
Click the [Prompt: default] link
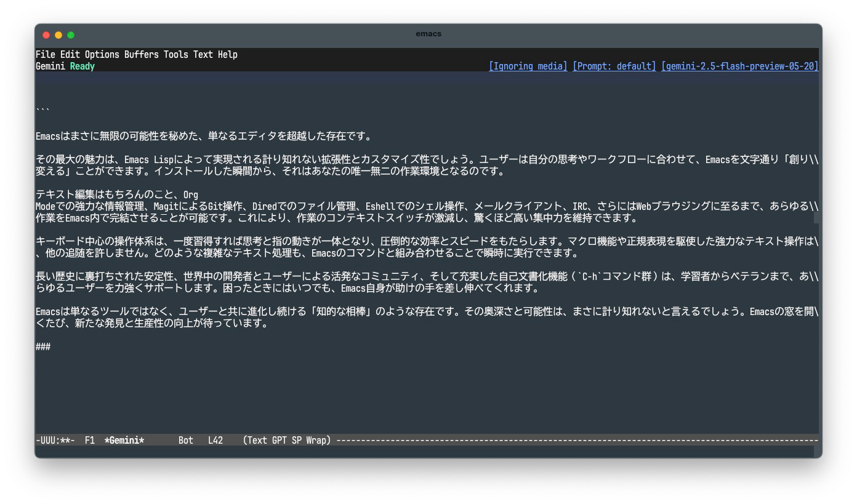pos(614,66)
